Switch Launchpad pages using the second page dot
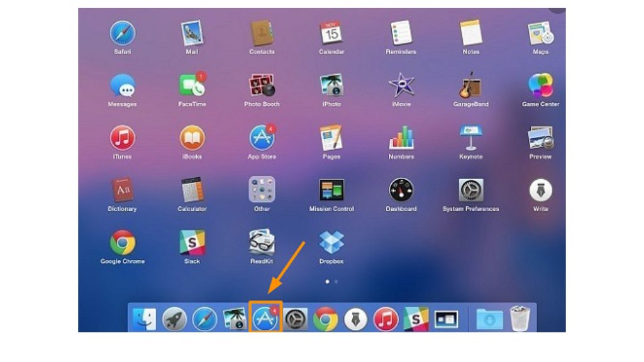 click(335, 283)
